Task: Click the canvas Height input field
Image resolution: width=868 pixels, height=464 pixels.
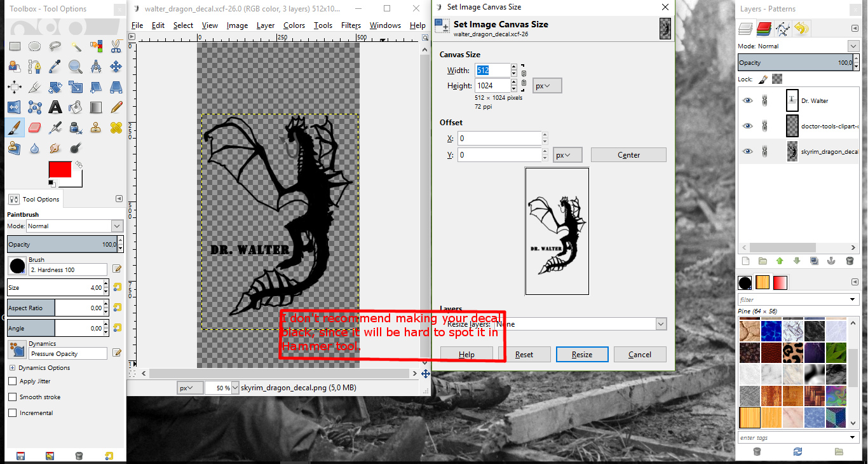Action: tap(492, 86)
